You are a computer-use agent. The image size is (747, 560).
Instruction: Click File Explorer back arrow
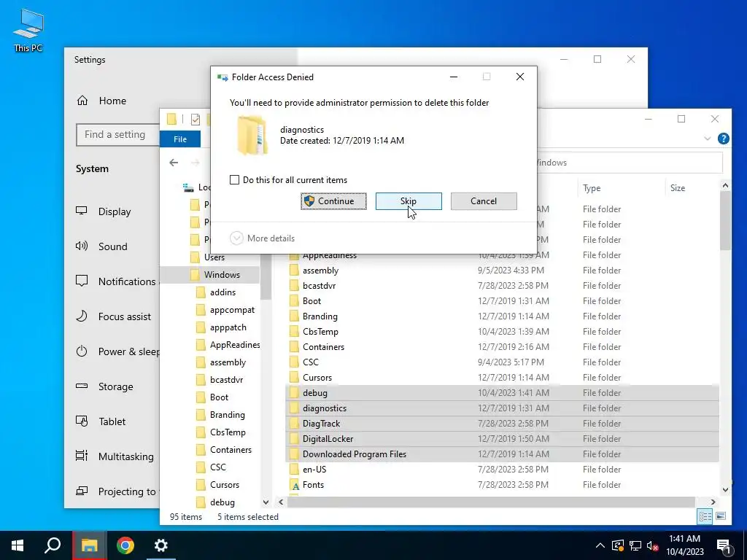174,163
